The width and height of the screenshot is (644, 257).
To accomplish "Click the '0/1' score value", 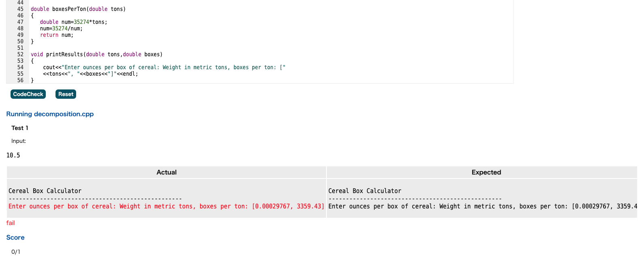I will click(x=16, y=252).
